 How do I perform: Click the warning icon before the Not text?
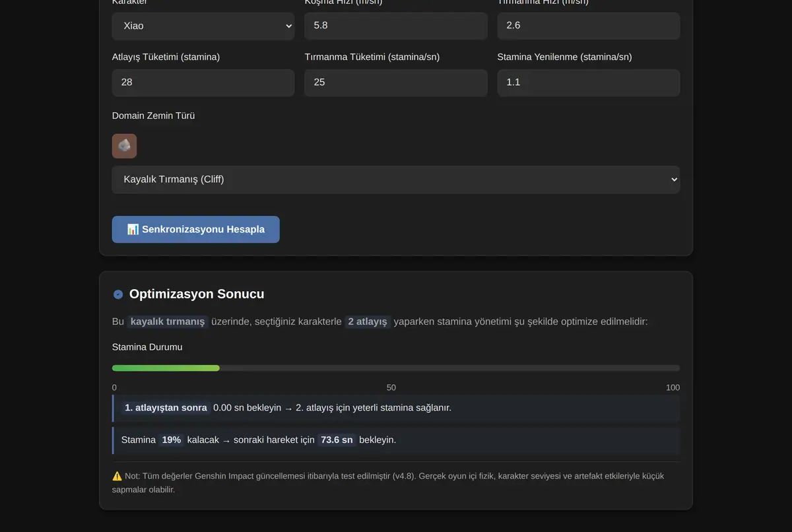tap(117, 476)
